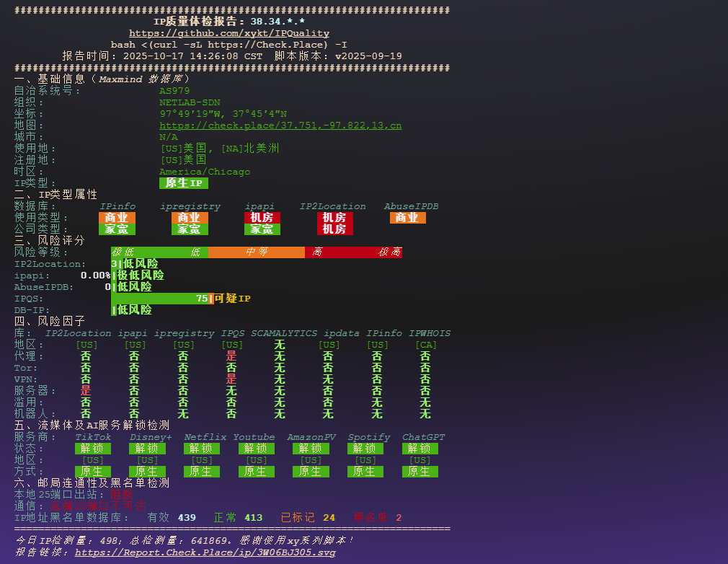Click the red 是 proxy flag under IPQS
728x564 pixels.
231,356
